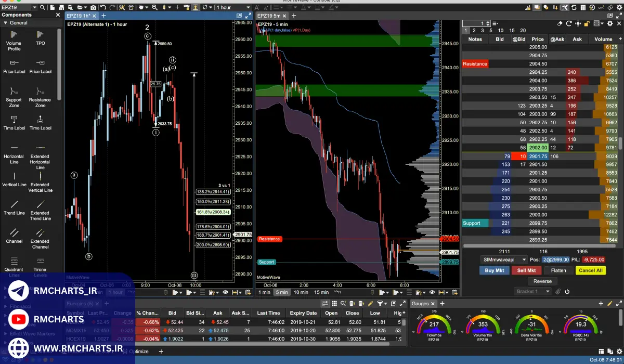
Task: Click the eraser icon in DOM panel
Action: click(560, 23)
